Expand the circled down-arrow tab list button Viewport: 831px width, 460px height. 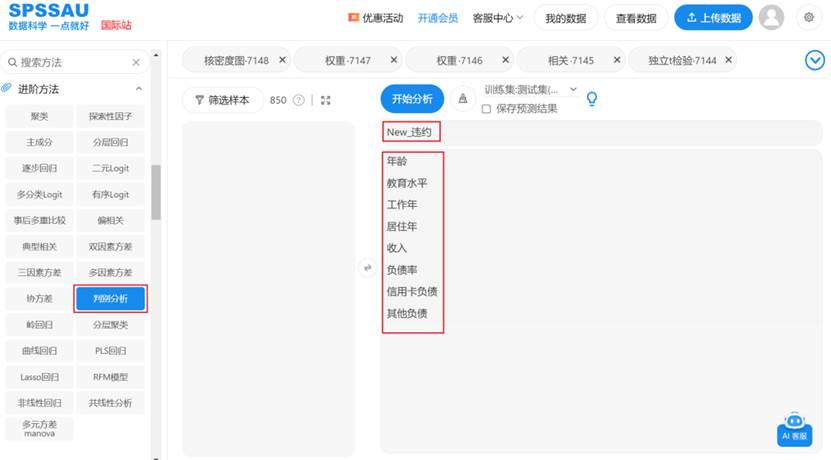[815, 60]
